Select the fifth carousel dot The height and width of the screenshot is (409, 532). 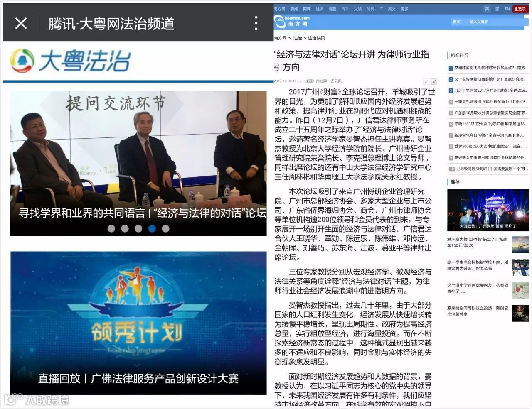pyautogui.click(x=165, y=228)
